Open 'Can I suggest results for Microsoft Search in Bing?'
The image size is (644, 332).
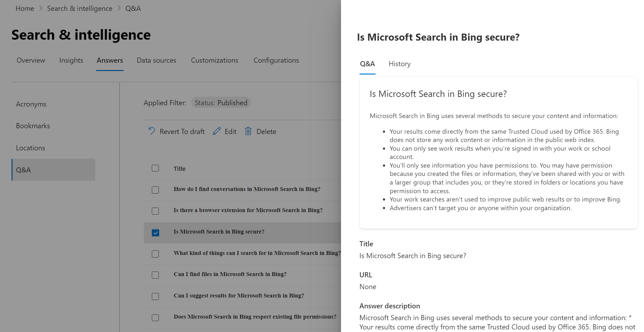(x=239, y=296)
